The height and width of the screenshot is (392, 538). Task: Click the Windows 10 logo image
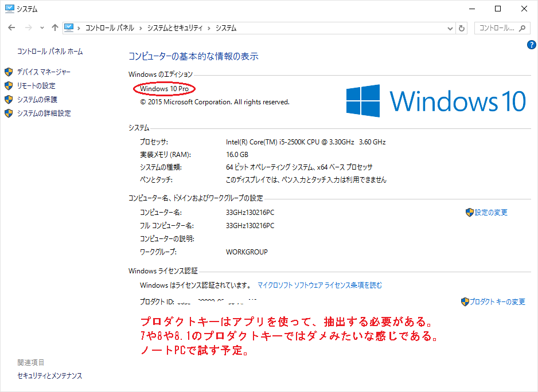[436, 101]
